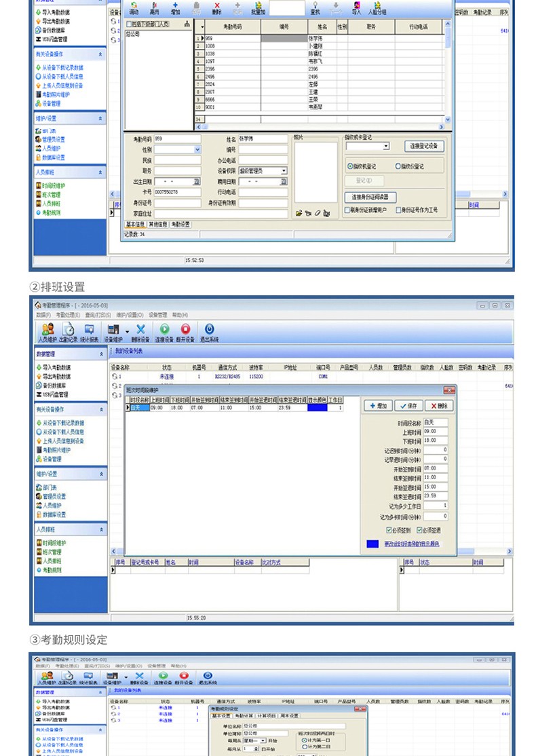The height and width of the screenshot is (756, 536).
Task: Open 每周从 星期一 dropdown in 考勤规则设定 dialog
Action: pos(263,740)
